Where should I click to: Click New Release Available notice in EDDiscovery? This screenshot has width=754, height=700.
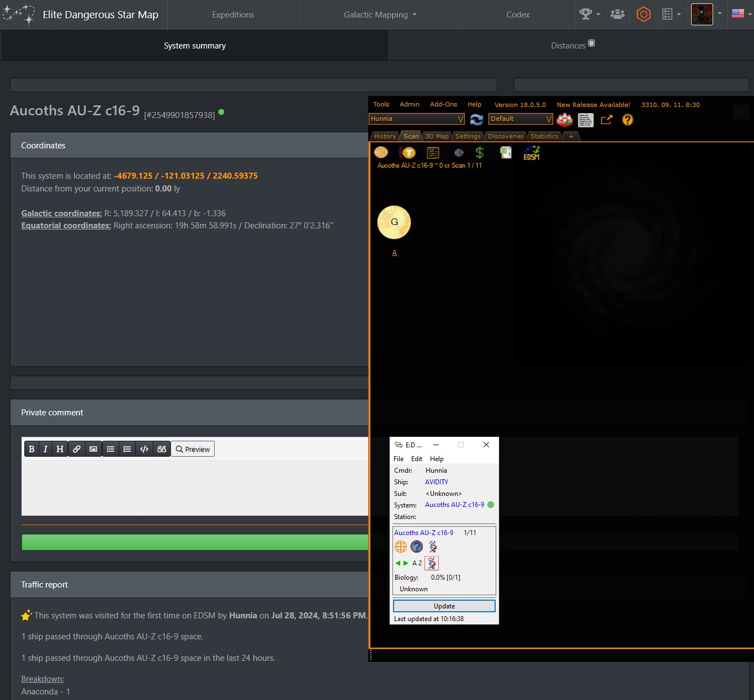[x=593, y=105]
